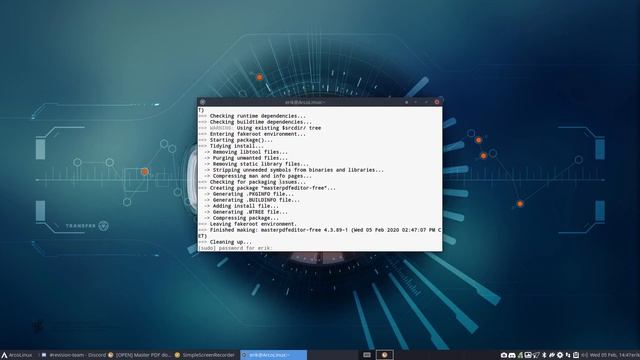Open the settings gear tray icon

pos(560,355)
